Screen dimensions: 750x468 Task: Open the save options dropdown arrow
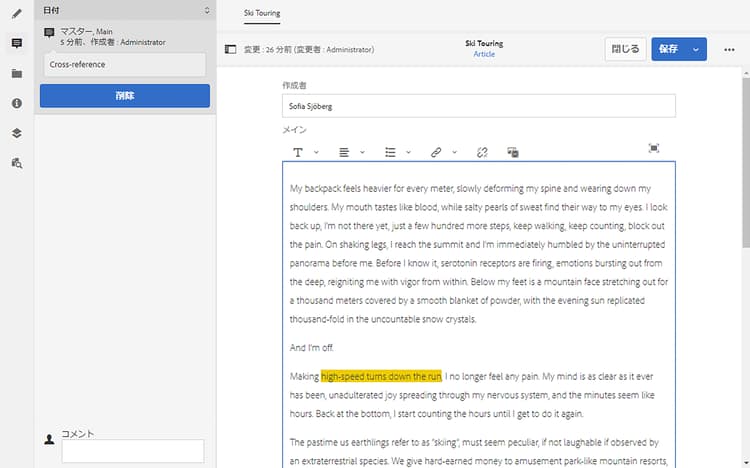[696, 49]
